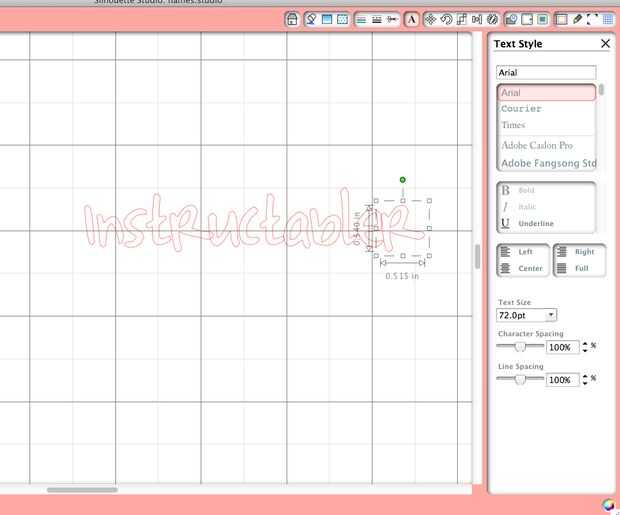Click the font list scrollbar thumb

click(x=601, y=90)
